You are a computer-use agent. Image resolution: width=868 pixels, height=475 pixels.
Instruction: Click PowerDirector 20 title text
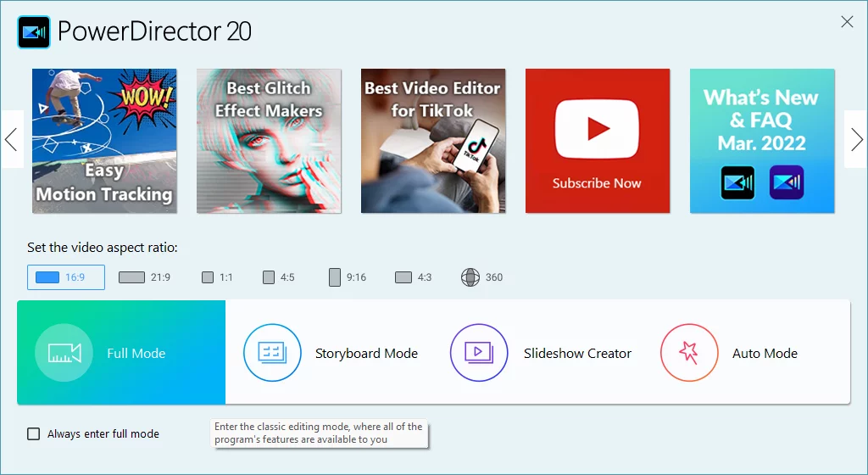click(x=154, y=31)
